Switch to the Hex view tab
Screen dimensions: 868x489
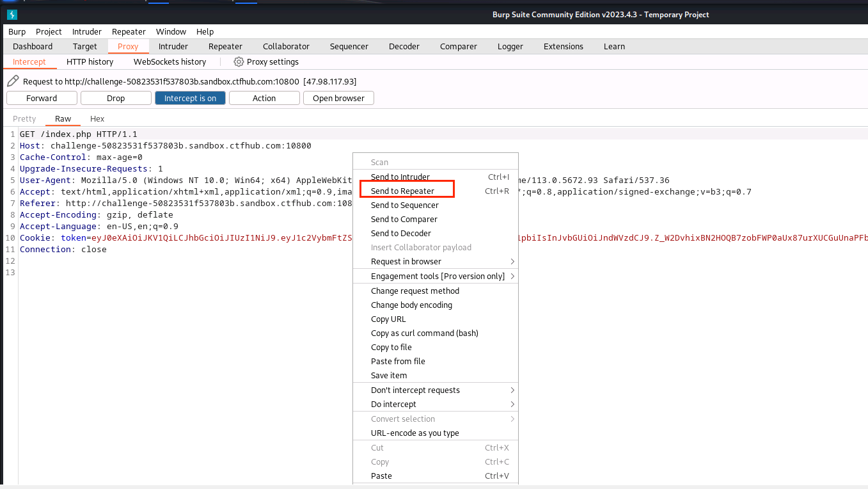pos(97,118)
